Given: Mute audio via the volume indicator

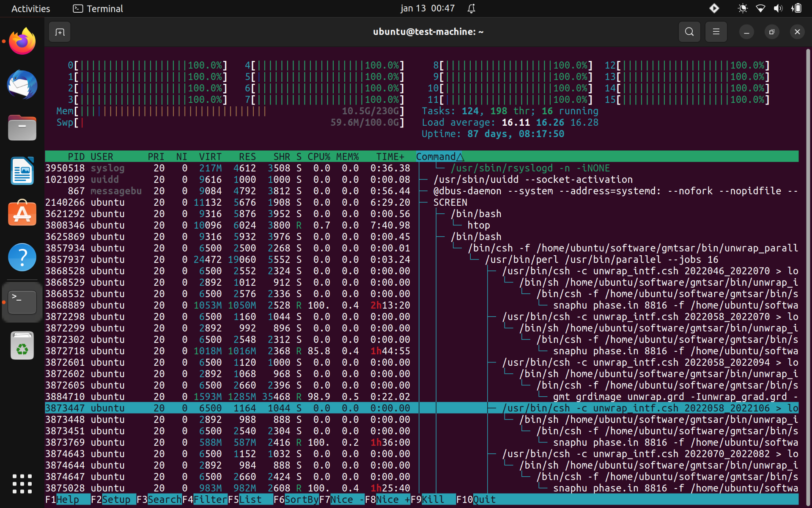Looking at the screenshot, I should tap(779, 8).
